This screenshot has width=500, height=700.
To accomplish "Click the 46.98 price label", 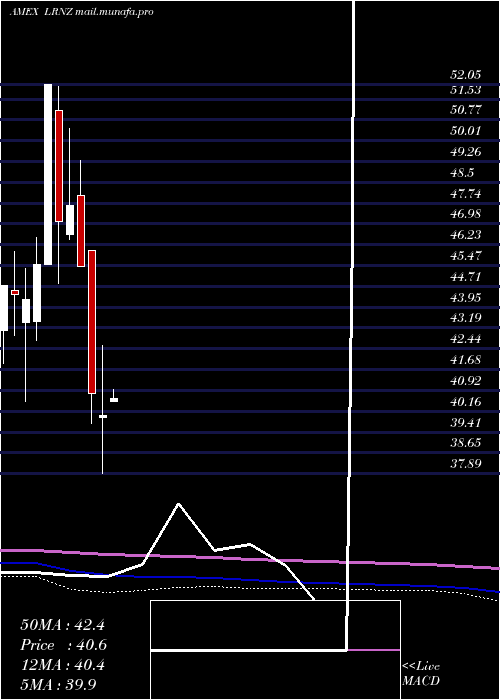I will [466, 214].
